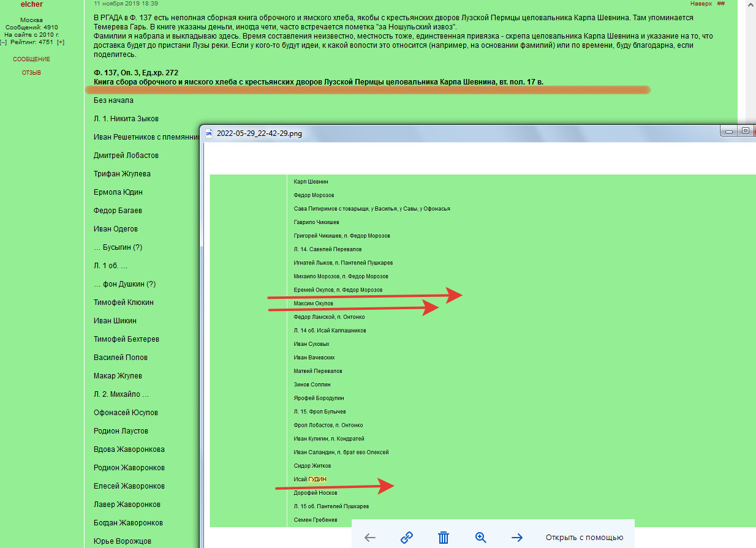The height and width of the screenshot is (548, 756).
Task: Copy link using the chain icon
Action: point(407,538)
